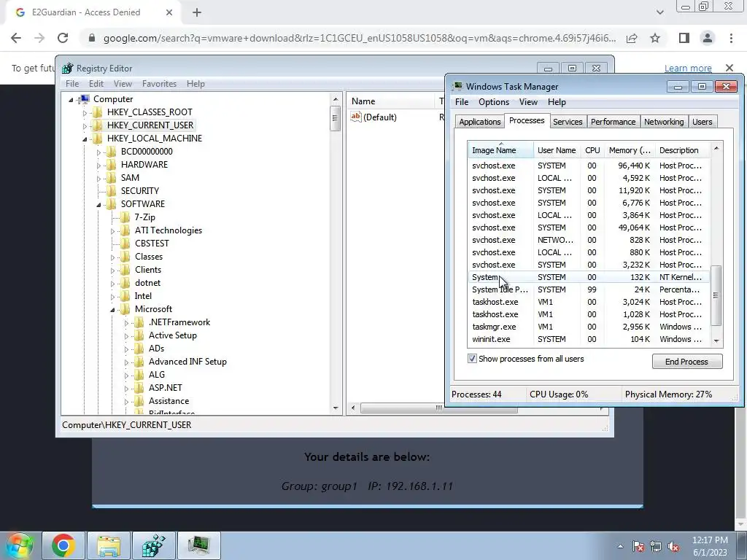The width and height of the screenshot is (747, 560).
Task: Switch to Users tab
Action: point(702,122)
